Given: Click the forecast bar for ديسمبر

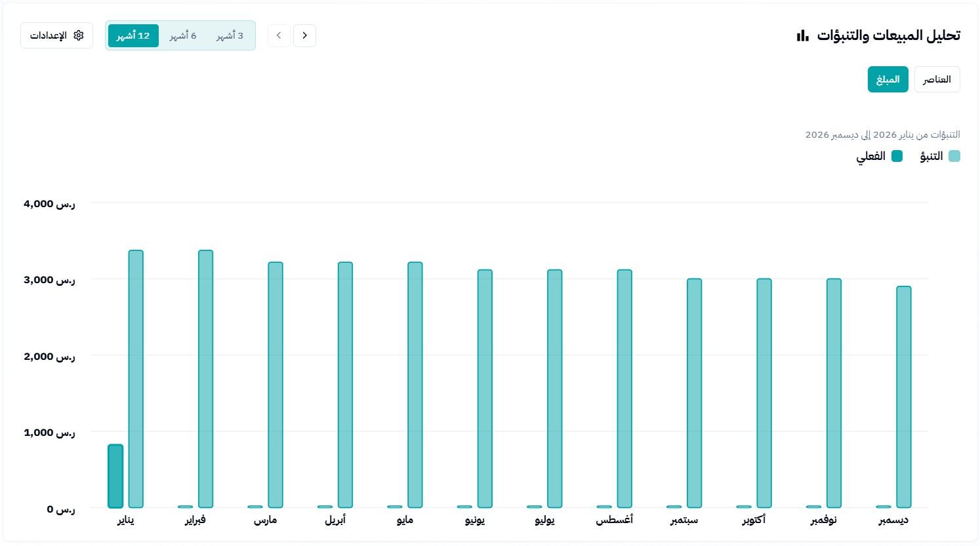Looking at the screenshot, I should [x=903, y=397].
